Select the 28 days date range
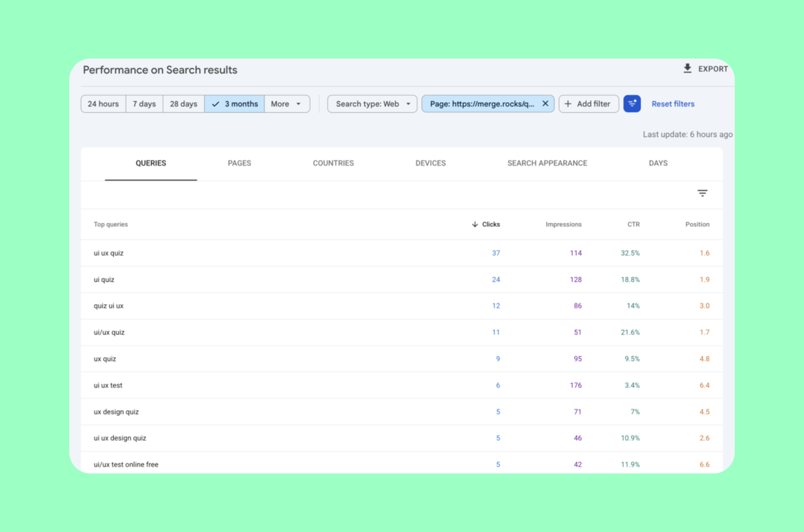Screen dimensions: 804x532 [x=183, y=104]
